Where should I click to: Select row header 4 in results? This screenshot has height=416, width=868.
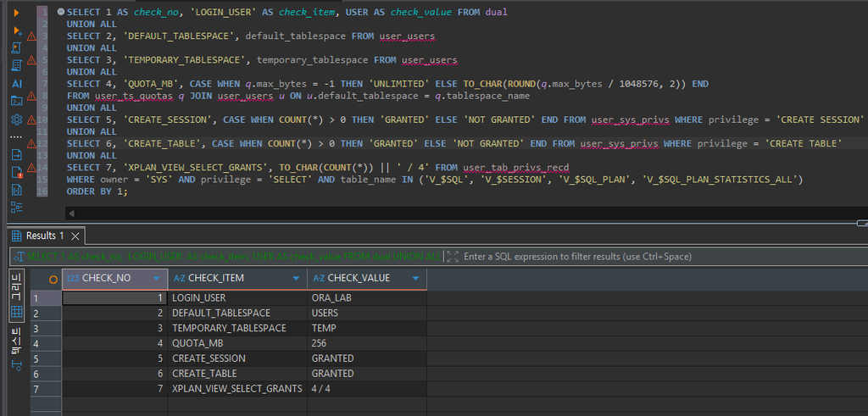[x=46, y=343]
